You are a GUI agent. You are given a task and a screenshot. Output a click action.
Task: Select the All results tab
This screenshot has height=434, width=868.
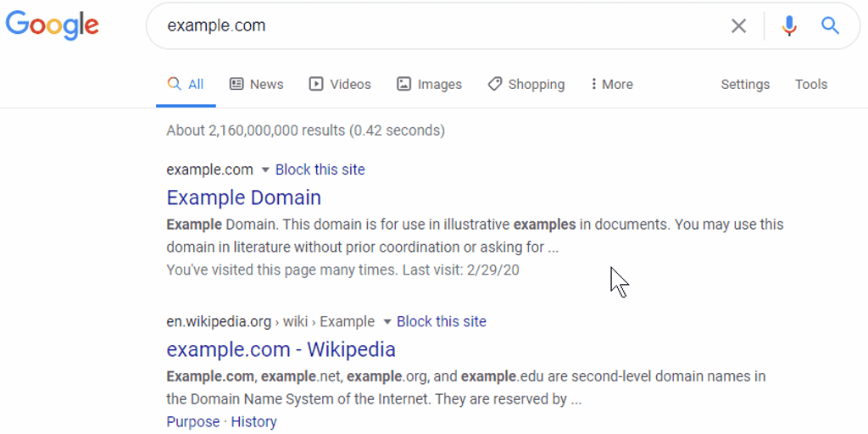[186, 84]
